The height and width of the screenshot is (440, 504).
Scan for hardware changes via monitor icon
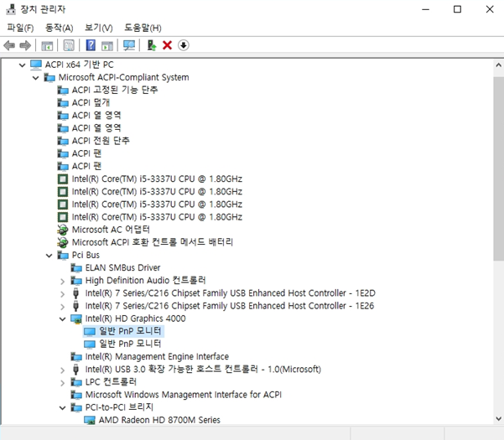129,45
